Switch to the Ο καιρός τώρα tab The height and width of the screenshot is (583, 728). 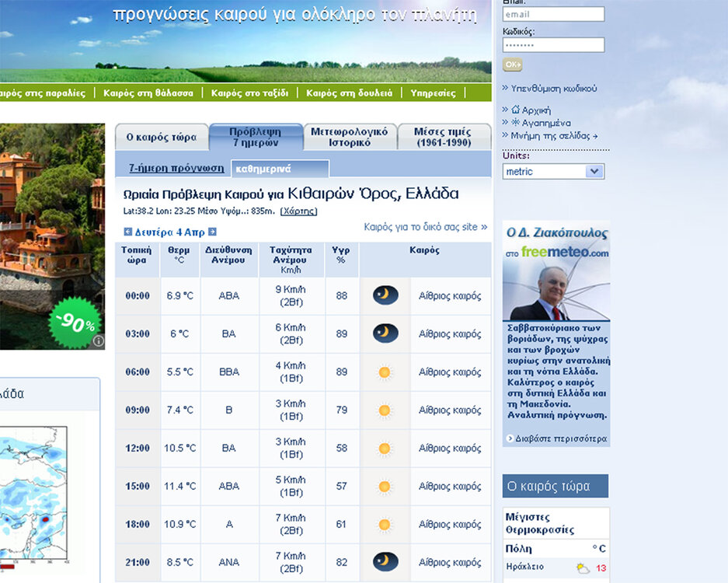tap(162, 138)
